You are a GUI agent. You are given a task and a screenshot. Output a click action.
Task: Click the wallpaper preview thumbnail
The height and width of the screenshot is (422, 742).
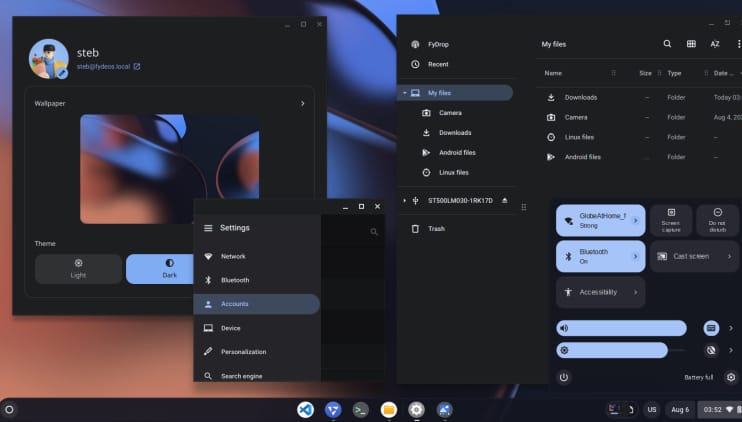(169, 169)
